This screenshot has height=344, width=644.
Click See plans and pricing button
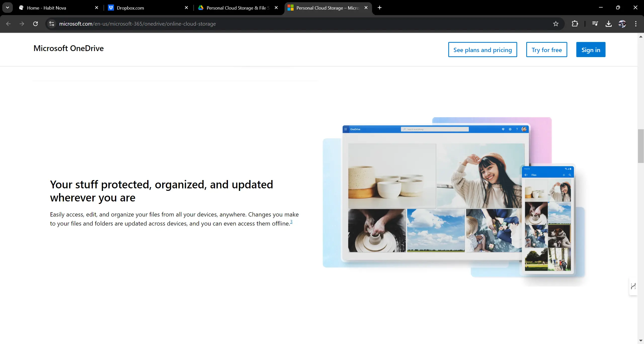[482, 50]
